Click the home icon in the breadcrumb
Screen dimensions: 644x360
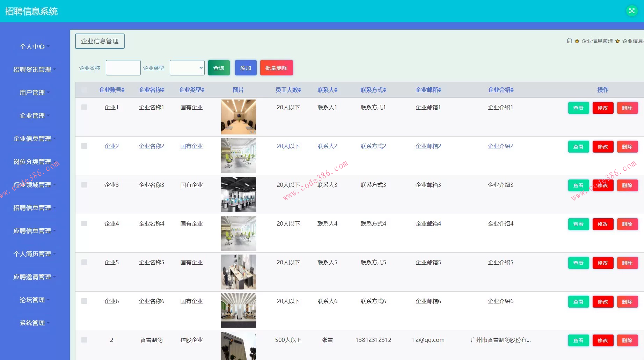coord(569,41)
